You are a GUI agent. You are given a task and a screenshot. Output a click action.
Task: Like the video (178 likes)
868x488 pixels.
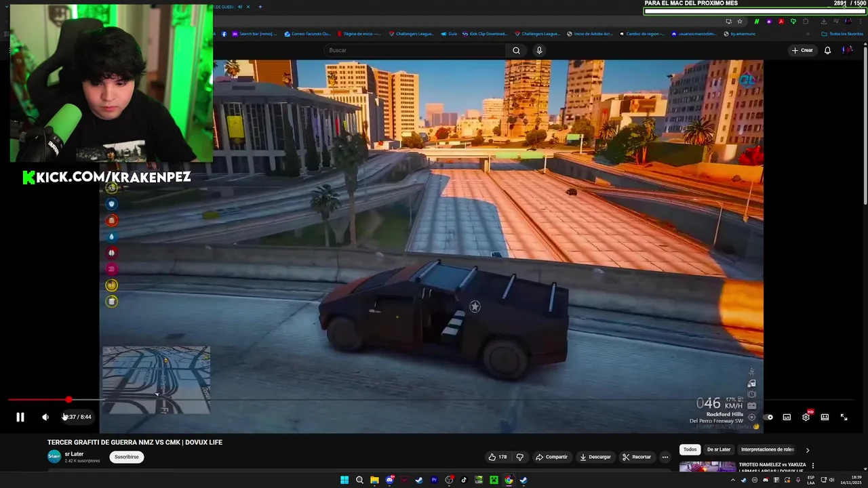tap(498, 457)
